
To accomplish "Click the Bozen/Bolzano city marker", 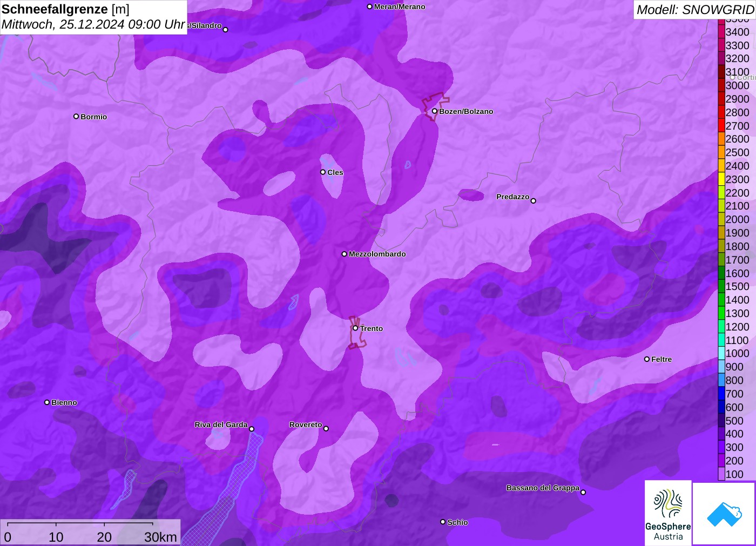I will coord(434,111).
